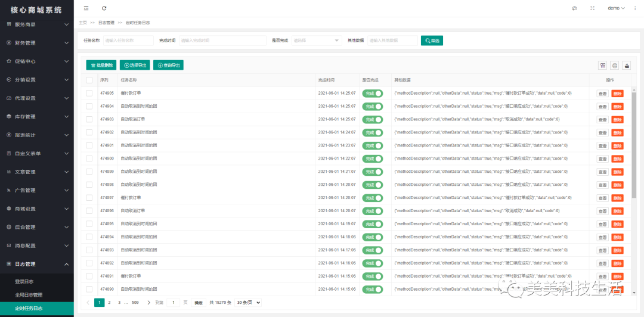Go to page 3
Viewport: 644px width, 317px height.
pos(119,303)
